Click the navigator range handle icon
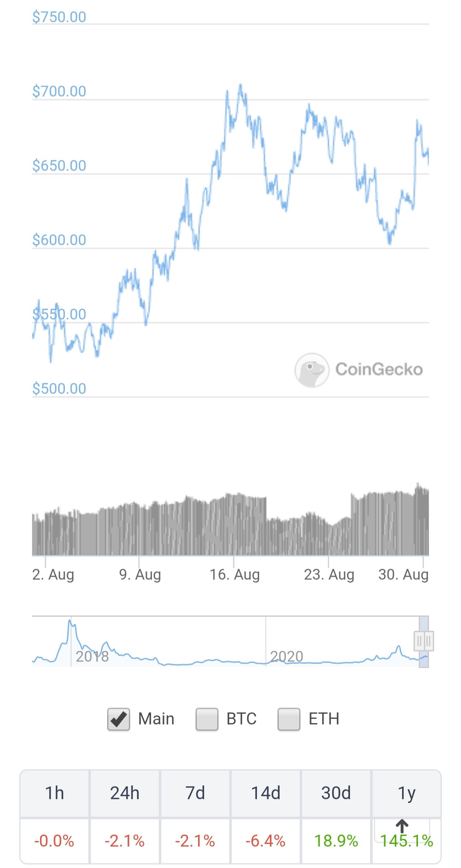The width and height of the screenshot is (461, 868). point(424,641)
